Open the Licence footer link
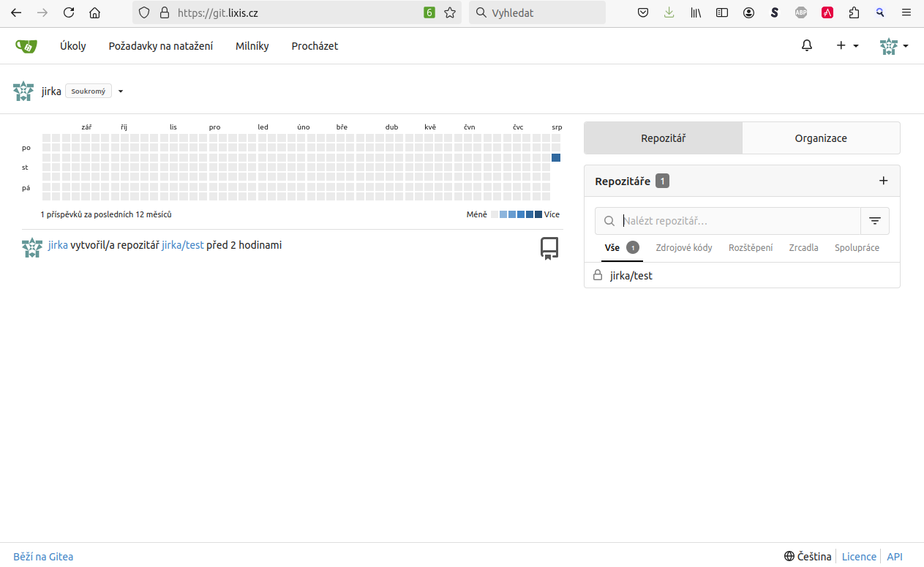The image size is (924, 567). (859, 557)
